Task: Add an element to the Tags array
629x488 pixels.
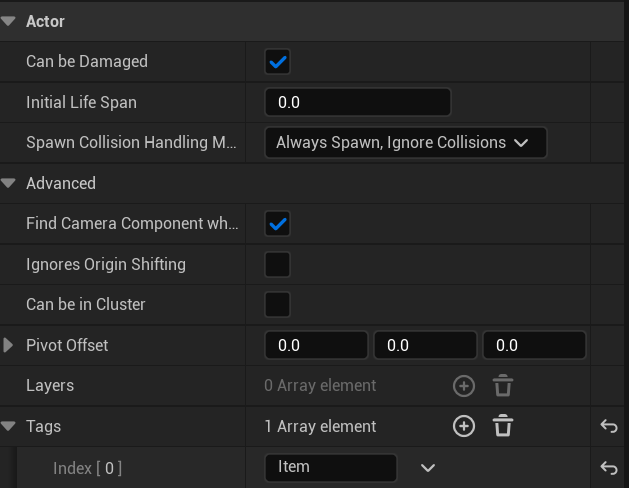Action: click(464, 426)
